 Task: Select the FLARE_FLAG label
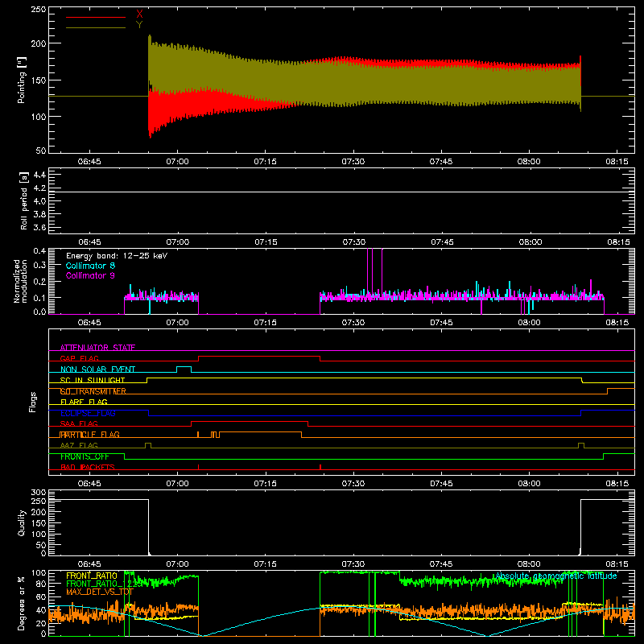[x=84, y=402]
